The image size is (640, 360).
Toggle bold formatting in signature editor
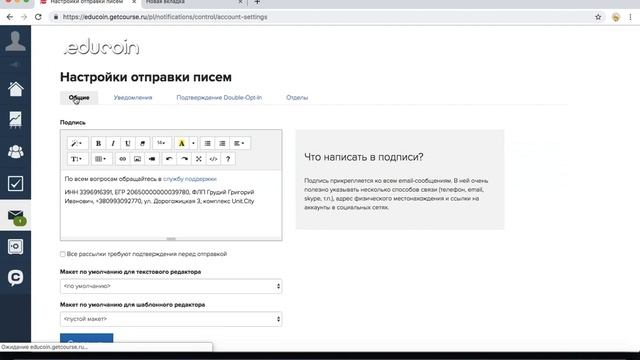point(98,143)
